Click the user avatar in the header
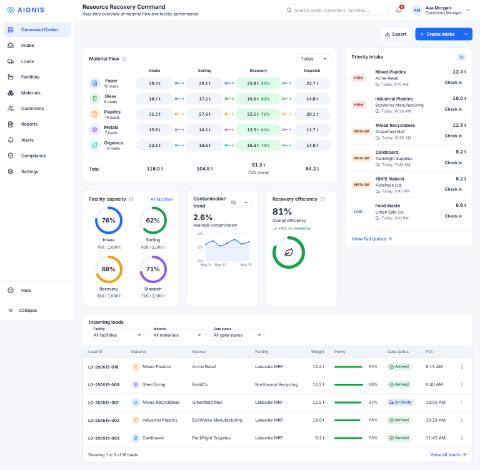The image size is (480, 470). click(417, 10)
